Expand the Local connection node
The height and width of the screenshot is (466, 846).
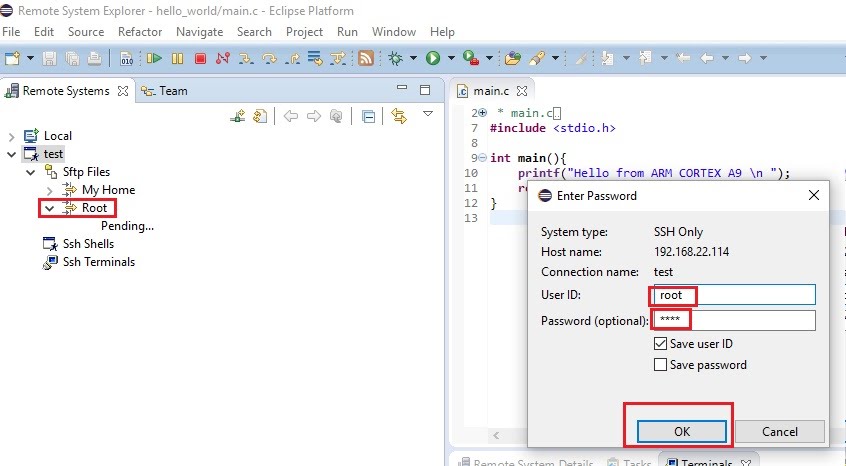pos(11,136)
